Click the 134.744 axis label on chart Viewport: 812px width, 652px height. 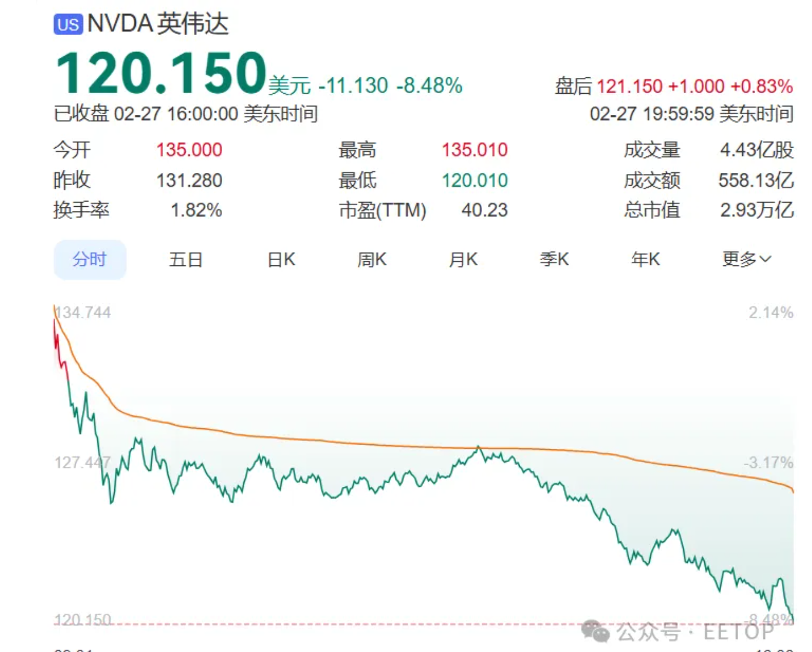point(83,313)
